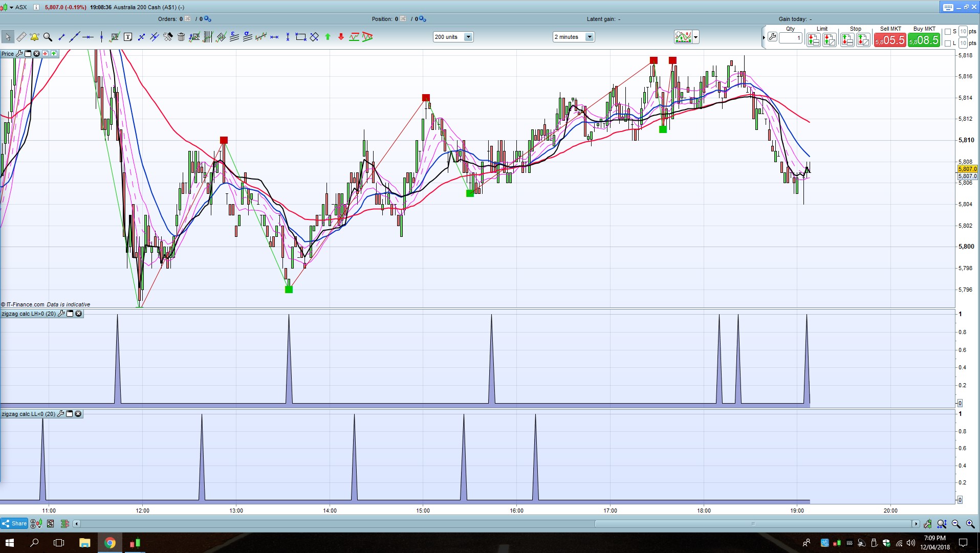The image size is (980, 553).
Task: Select the arrow cursor tool
Action: click(x=8, y=37)
